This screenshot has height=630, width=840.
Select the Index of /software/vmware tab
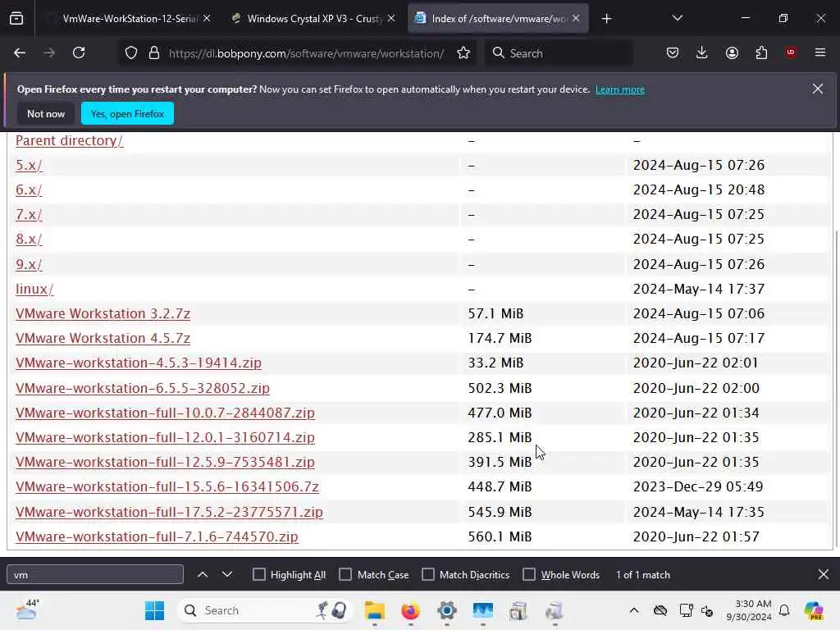[498, 19]
